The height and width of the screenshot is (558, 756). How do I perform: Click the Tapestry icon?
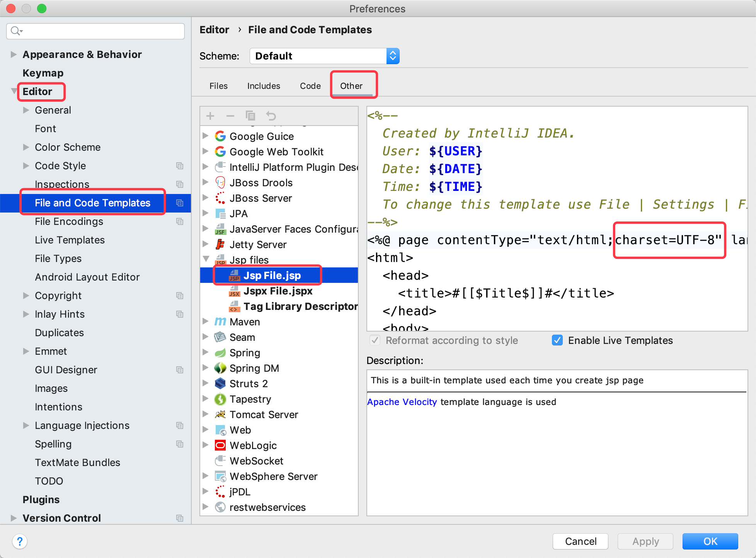220,399
